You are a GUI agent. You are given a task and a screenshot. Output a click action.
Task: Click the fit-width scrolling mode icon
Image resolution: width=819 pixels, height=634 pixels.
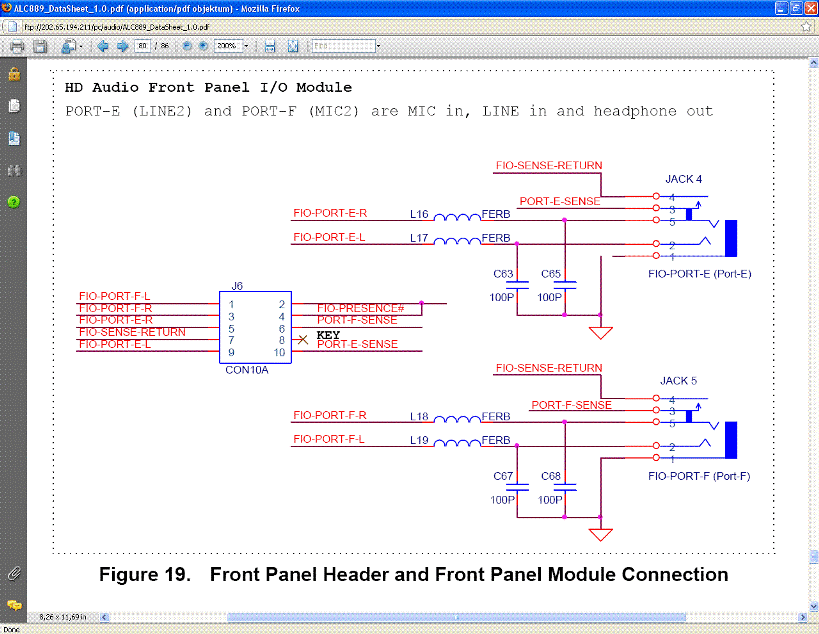270,46
